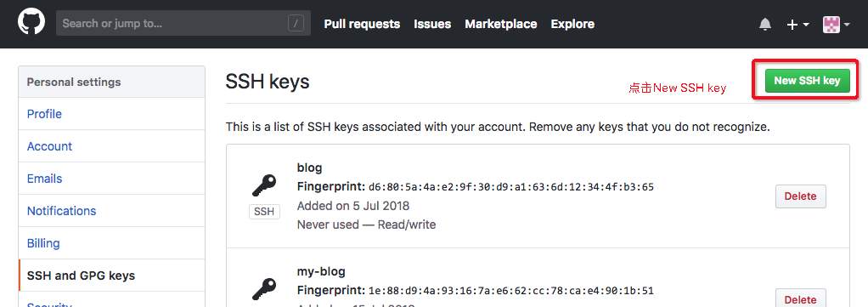Open the GitHub Octocat home logo
The image size is (868, 307).
pyautogui.click(x=30, y=23)
